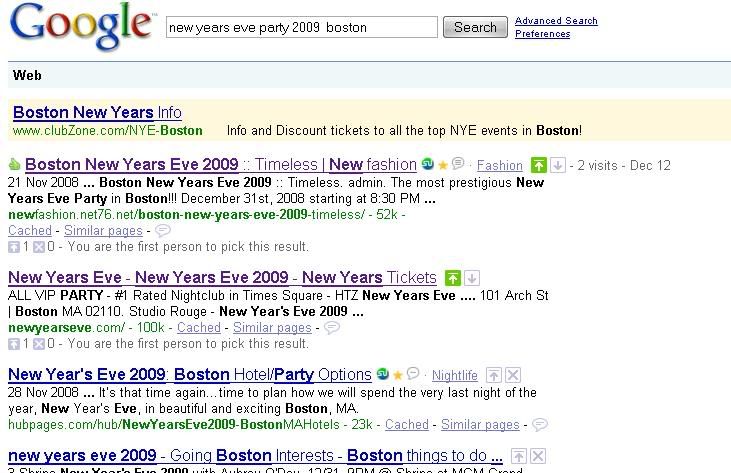
Task: Open comment bubble on the hubpages.com result line
Action: [540, 425]
